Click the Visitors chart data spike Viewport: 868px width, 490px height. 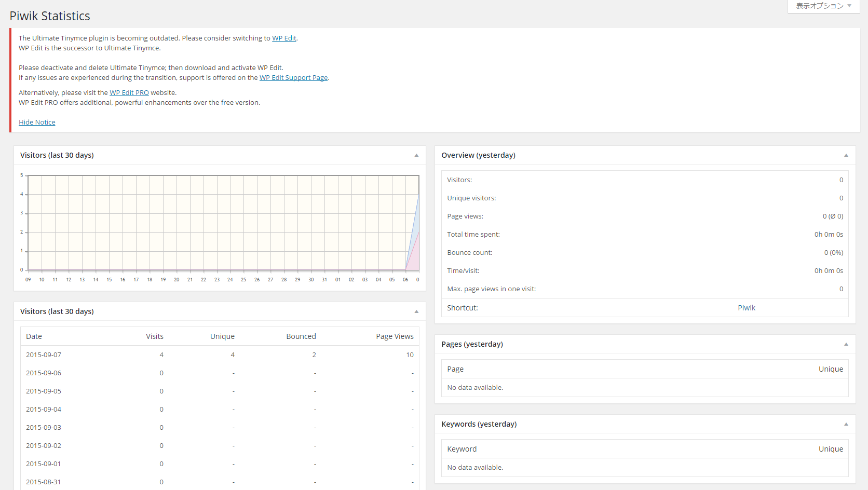(x=414, y=233)
